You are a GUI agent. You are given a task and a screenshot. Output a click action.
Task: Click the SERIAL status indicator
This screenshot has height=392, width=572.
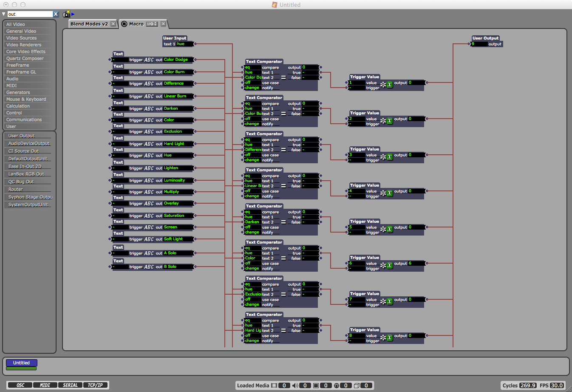[70, 385]
